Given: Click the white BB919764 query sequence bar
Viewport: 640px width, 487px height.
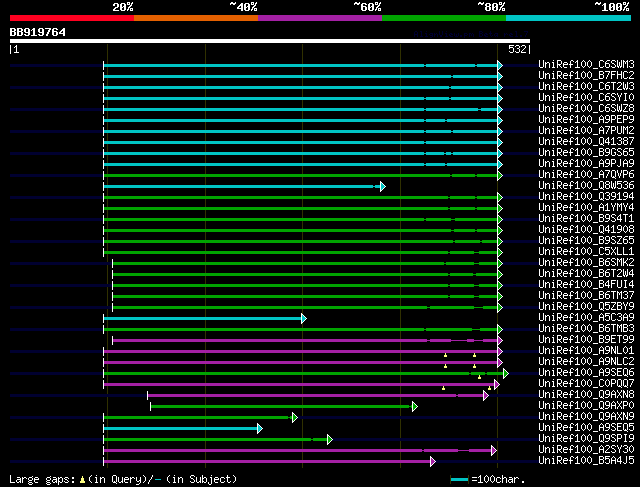Looking at the screenshot, I should 270,41.
